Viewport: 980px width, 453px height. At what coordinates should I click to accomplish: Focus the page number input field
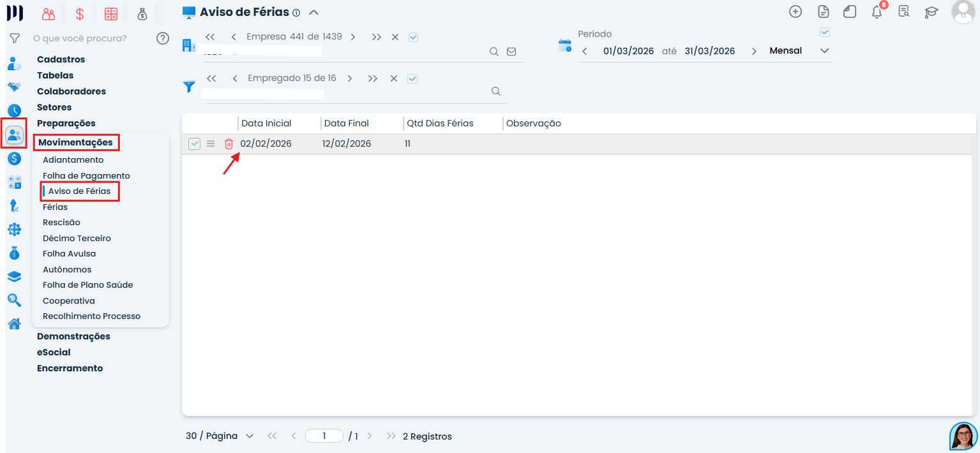tap(324, 436)
